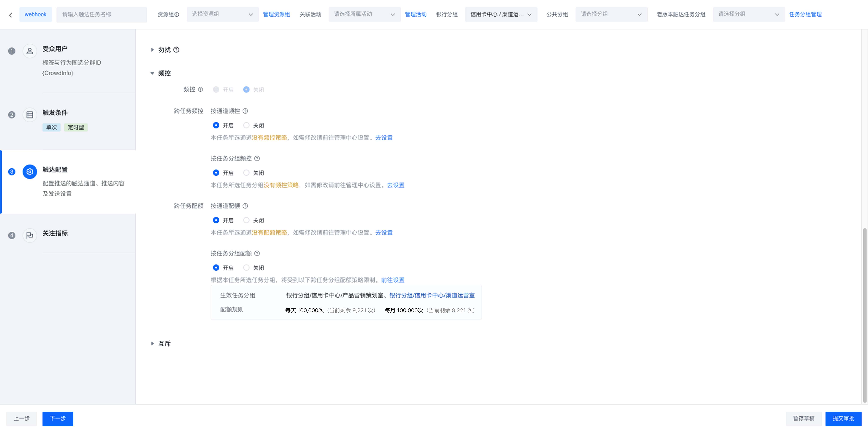Show help for 按通道频控
The image size is (868, 433).
[245, 111]
